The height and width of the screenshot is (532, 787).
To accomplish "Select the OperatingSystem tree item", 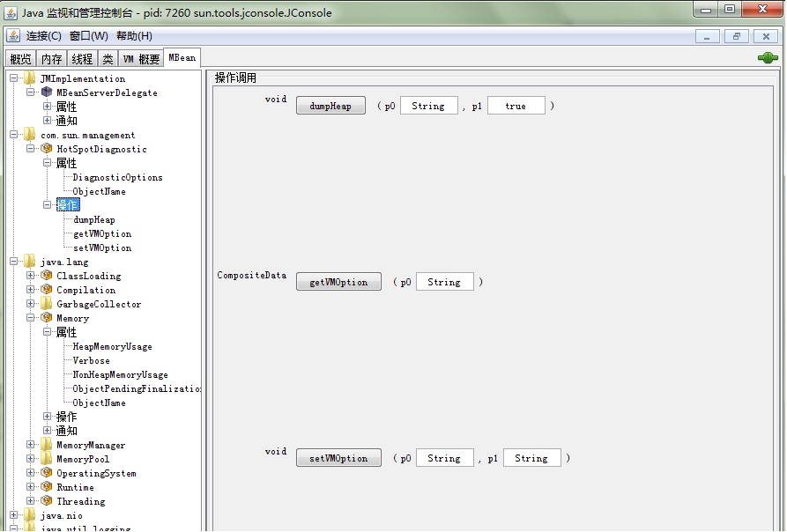I will click(x=96, y=473).
